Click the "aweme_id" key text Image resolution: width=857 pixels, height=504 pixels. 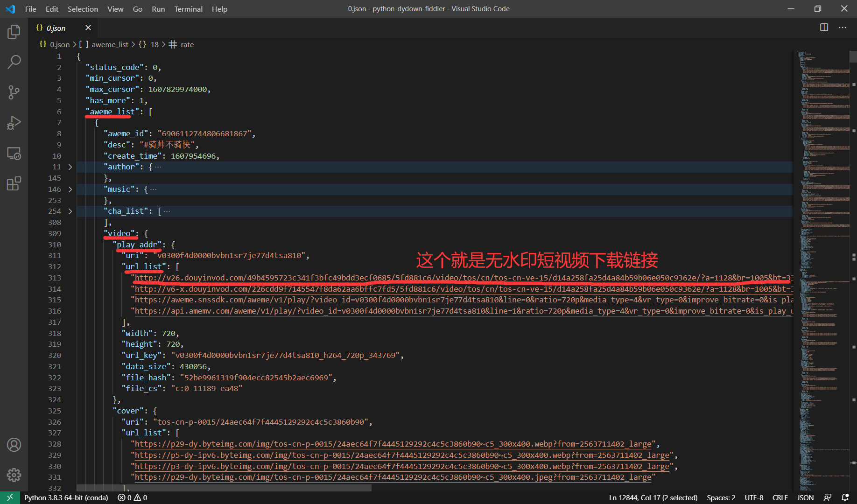pyautogui.click(x=126, y=134)
